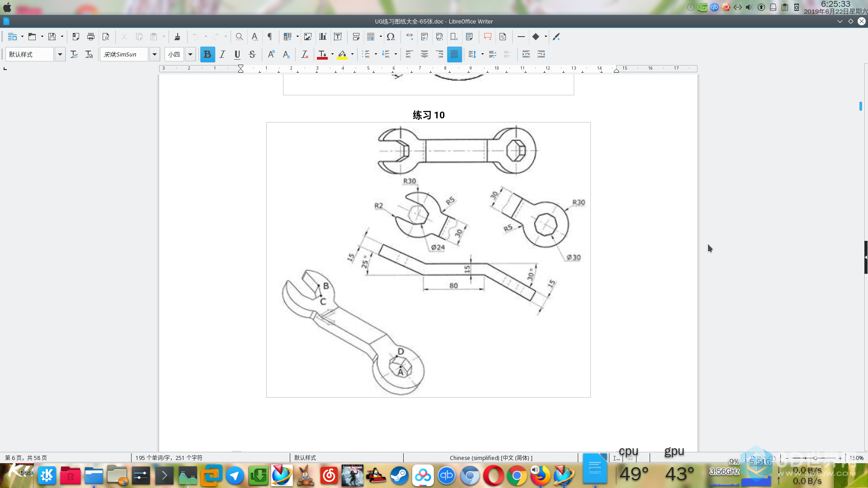Insert comment icon
The width and height of the screenshot is (868, 488).
[488, 37]
